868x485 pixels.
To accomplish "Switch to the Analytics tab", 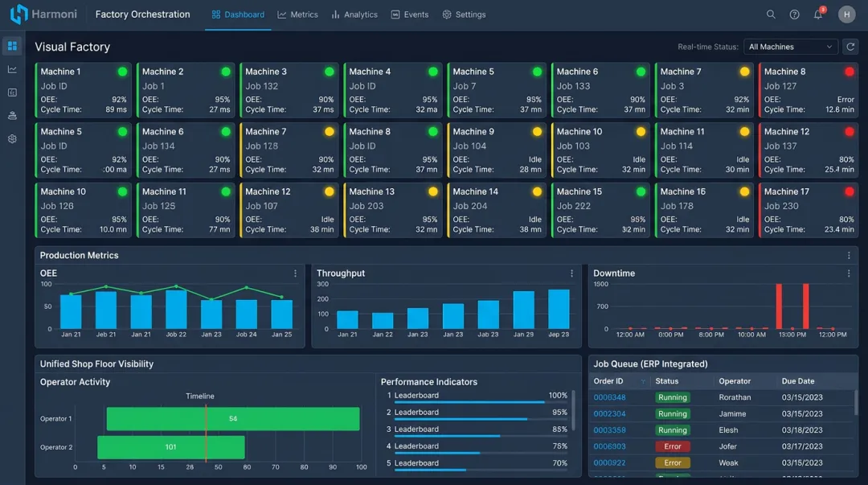I will point(354,14).
